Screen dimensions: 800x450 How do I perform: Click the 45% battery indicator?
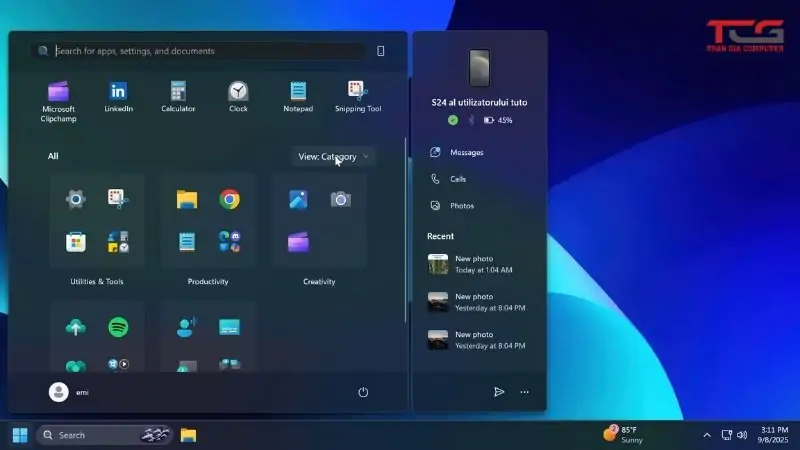point(498,120)
